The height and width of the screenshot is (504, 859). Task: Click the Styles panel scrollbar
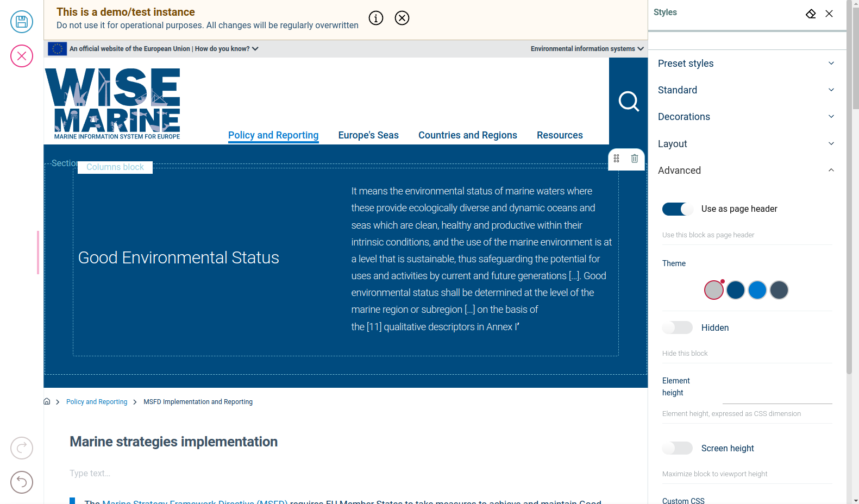pyautogui.click(x=849, y=187)
